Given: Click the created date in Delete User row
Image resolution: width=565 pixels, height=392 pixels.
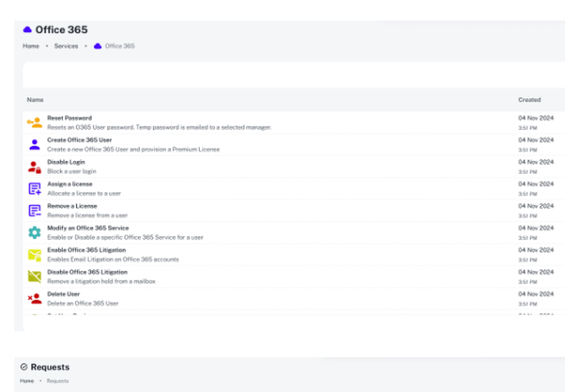Looking at the screenshot, I should [536, 294].
